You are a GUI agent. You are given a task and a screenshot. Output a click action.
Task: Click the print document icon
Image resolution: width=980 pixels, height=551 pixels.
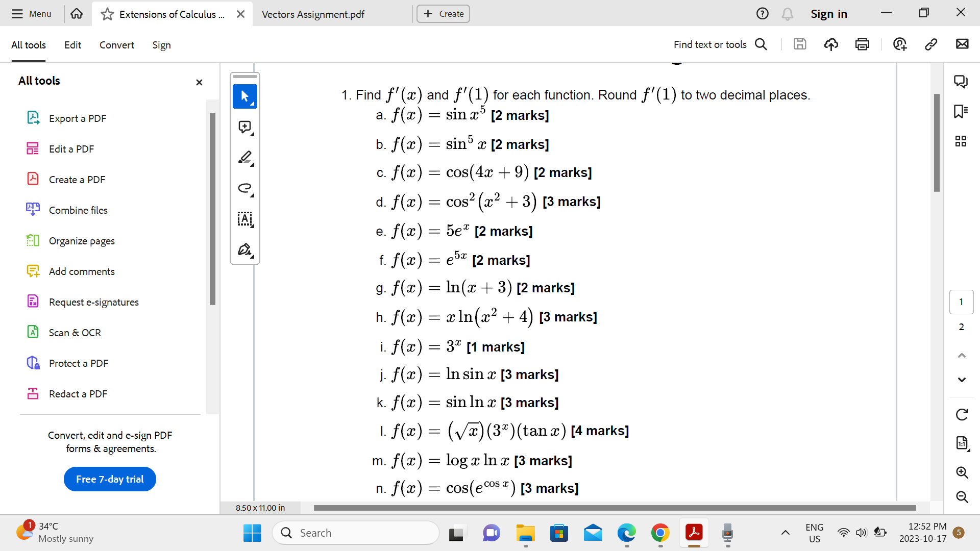pos(862,44)
